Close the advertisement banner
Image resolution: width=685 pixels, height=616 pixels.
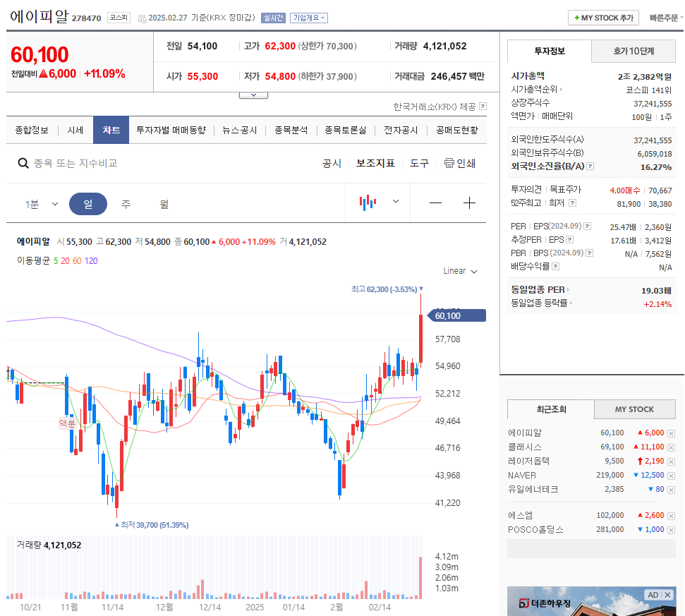(667, 595)
